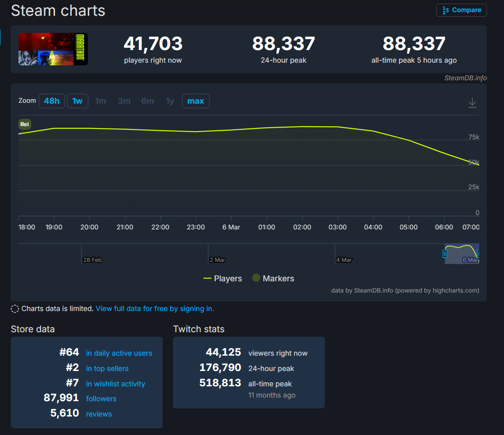Grab the right navigator range handle

(x=478, y=254)
